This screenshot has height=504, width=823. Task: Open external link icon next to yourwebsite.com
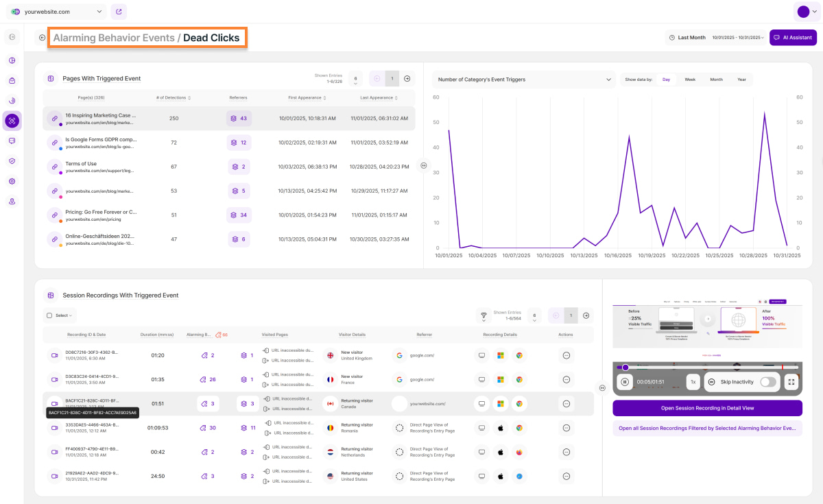coord(118,12)
